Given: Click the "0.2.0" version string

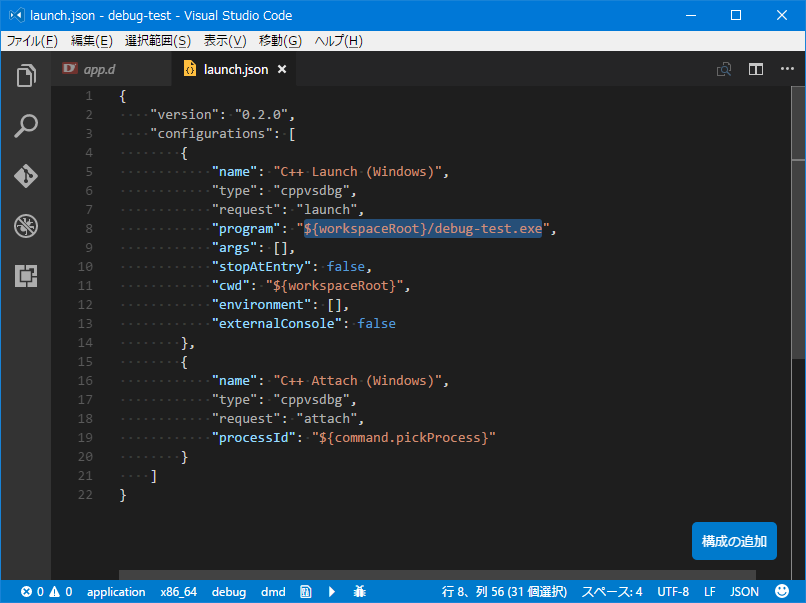Looking at the screenshot, I should point(262,114).
